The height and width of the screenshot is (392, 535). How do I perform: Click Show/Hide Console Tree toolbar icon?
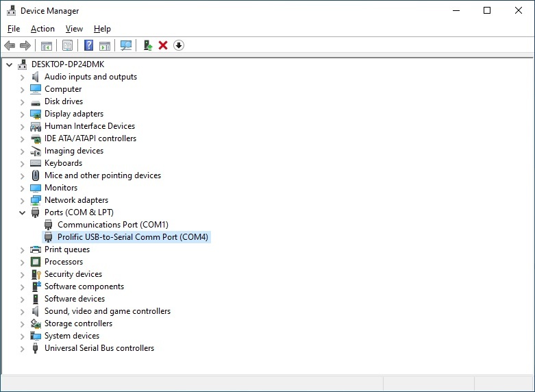[x=47, y=45]
